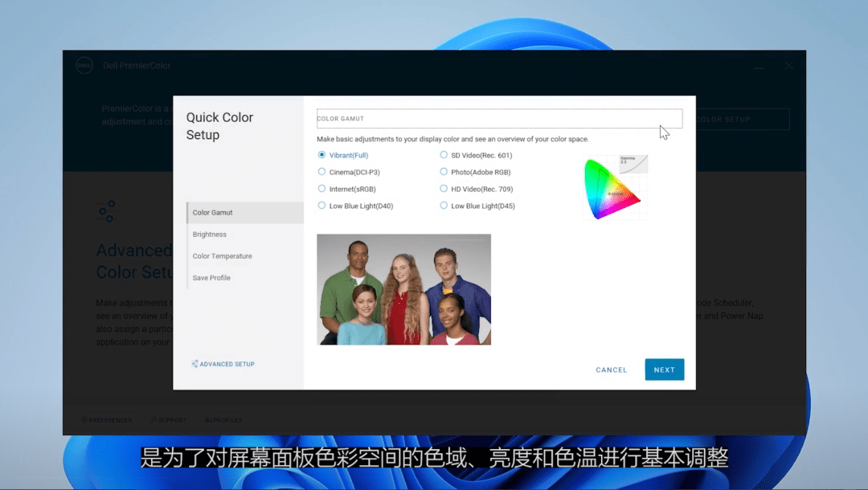Open Profiles from the bottom toolbar
Screen dimensions: 868x490
[223, 419]
